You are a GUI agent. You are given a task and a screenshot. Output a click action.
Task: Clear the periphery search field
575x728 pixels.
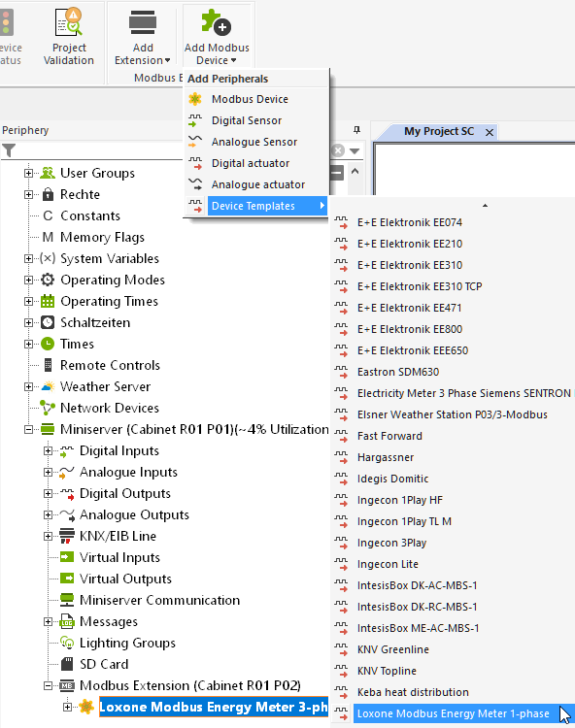[x=338, y=150]
